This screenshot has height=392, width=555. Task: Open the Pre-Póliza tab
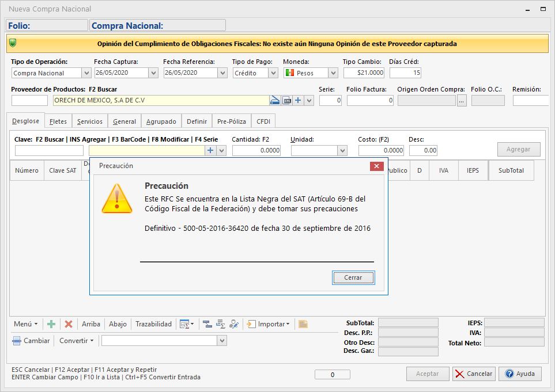[x=232, y=121]
